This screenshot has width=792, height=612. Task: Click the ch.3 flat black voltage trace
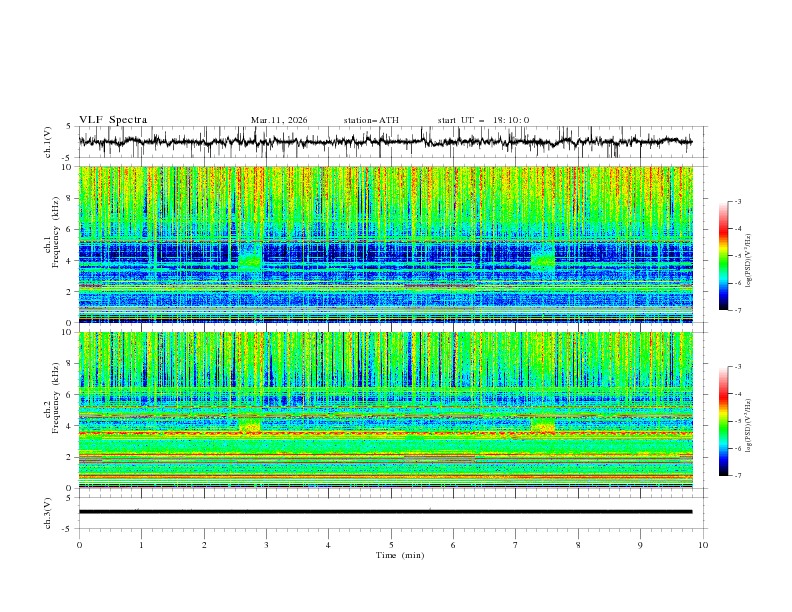point(385,512)
